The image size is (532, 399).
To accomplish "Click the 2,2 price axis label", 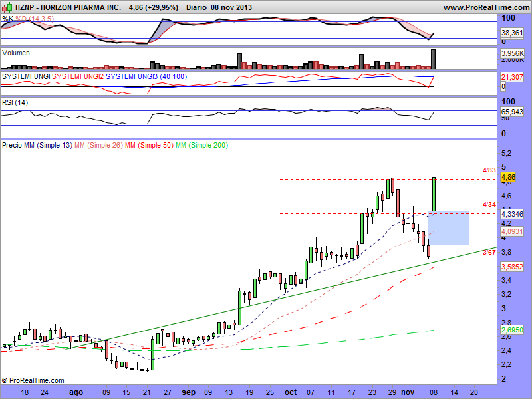I will point(506,364).
